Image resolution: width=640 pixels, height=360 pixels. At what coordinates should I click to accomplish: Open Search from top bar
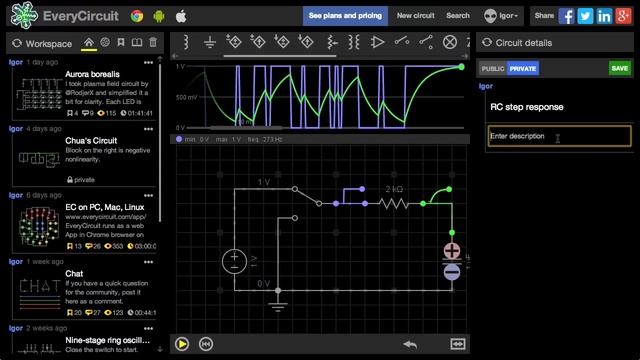tap(458, 16)
